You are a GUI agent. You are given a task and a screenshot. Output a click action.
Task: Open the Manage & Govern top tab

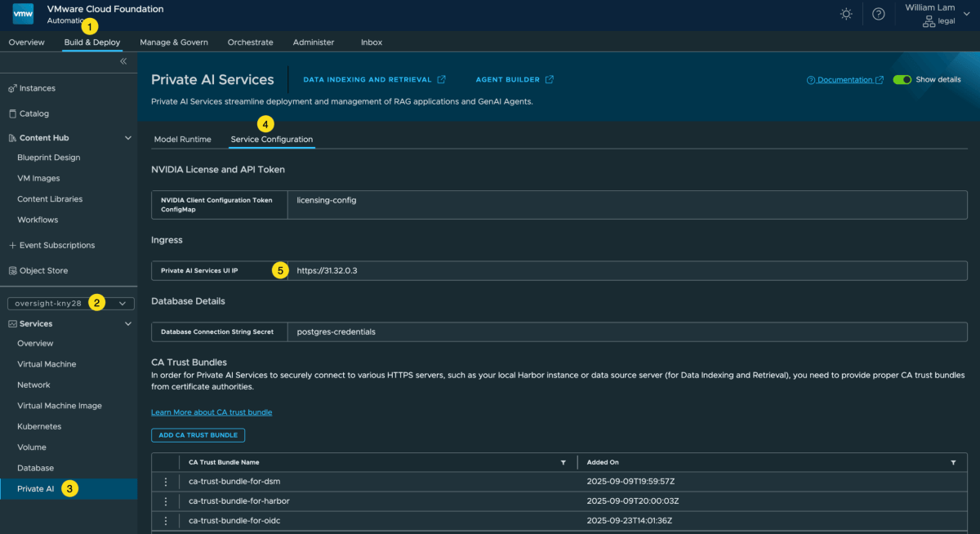[x=173, y=42]
